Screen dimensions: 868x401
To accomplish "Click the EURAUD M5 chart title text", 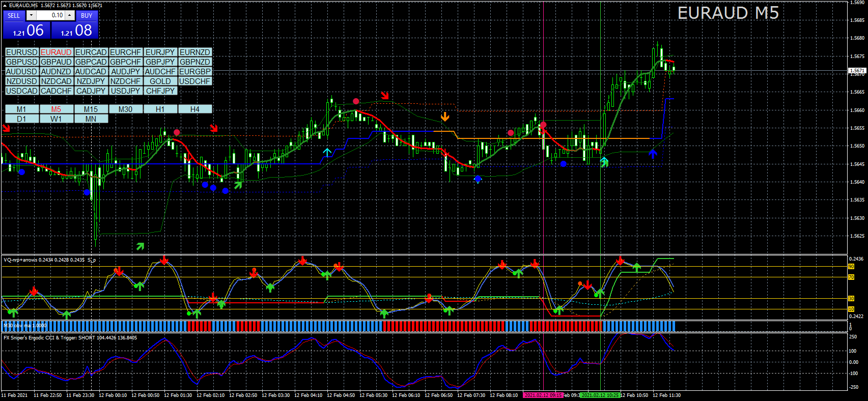I will (x=728, y=13).
